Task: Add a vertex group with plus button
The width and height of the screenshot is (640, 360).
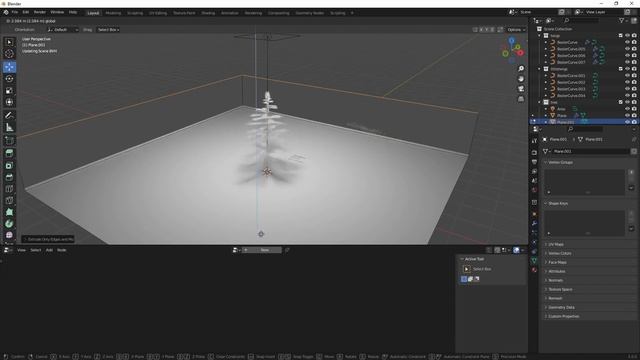Action: [631, 172]
